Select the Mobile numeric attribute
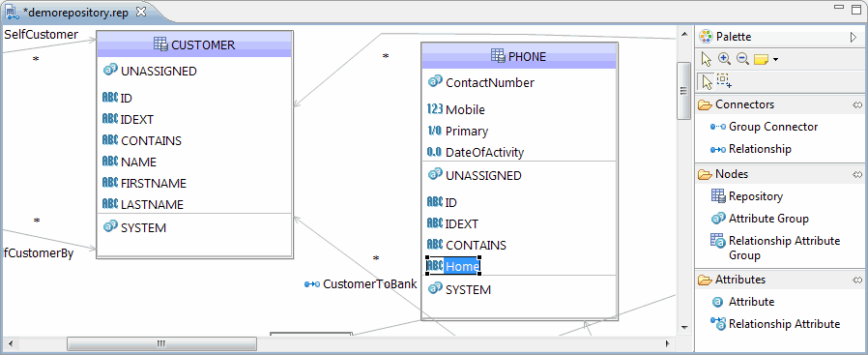Image resolution: width=868 pixels, height=355 pixels. tap(455, 109)
